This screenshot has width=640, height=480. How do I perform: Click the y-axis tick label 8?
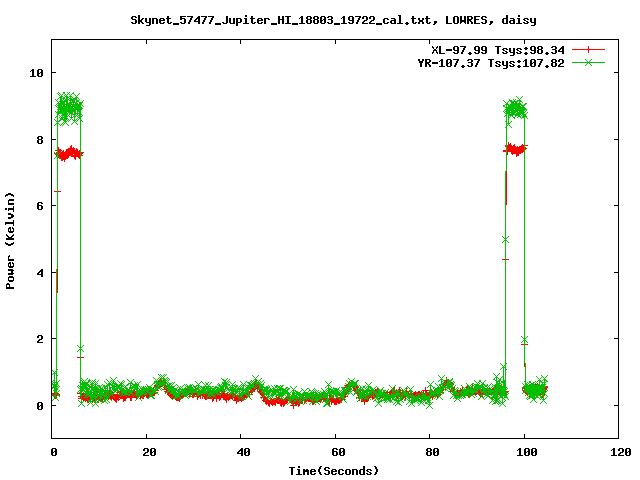[40, 140]
